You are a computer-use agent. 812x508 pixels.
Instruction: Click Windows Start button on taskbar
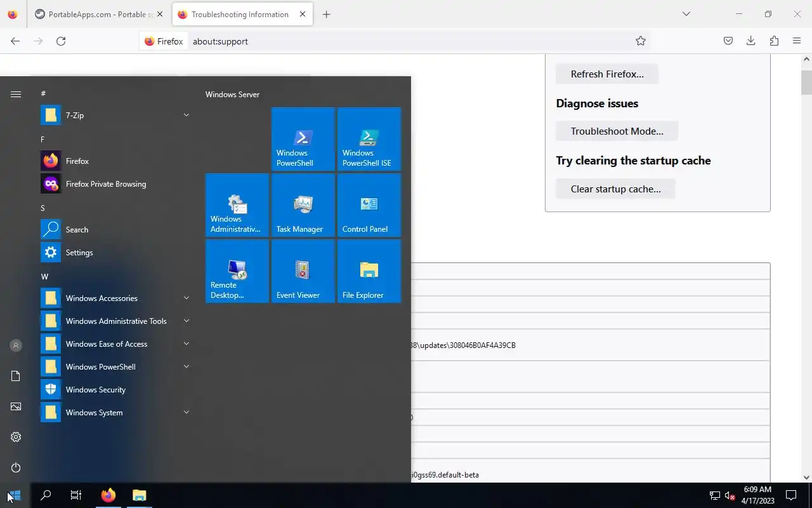click(15, 495)
